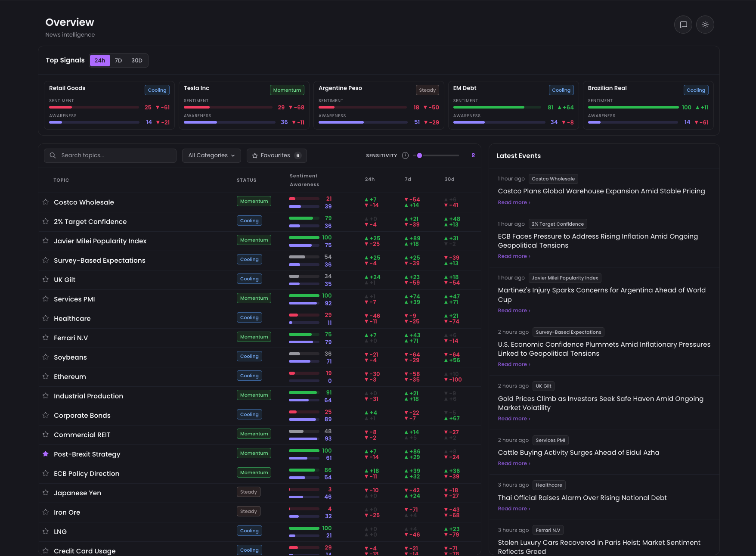Star the Japanese Yen topic
This screenshot has width=756, height=556.
[46, 493]
